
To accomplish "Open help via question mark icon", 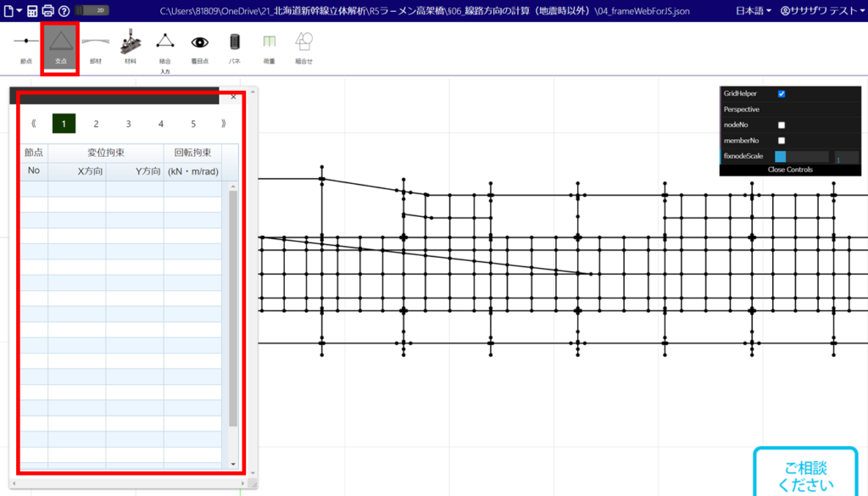I will point(64,10).
